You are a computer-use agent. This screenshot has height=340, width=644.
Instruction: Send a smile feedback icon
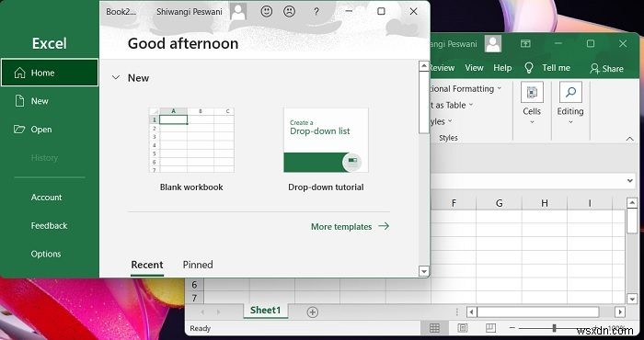(x=267, y=11)
